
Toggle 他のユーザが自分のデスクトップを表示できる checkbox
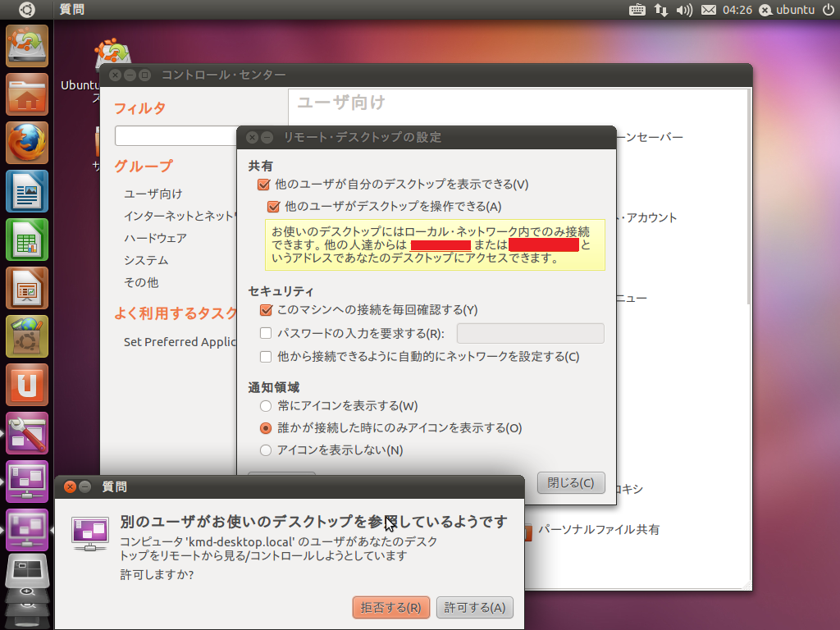[x=263, y=185]
